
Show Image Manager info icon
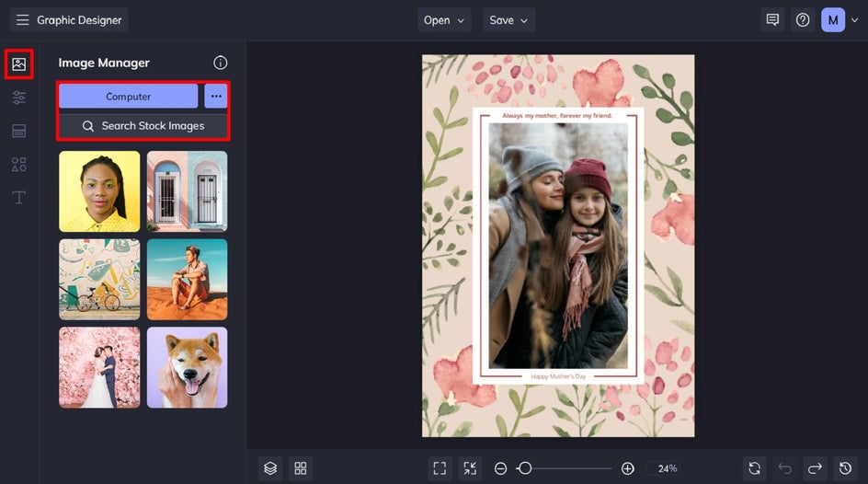[x=221, y=63]
